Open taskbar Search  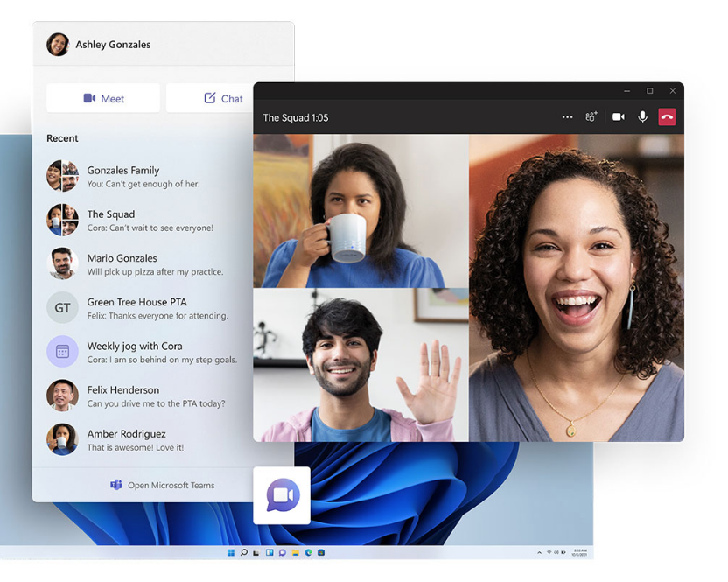[244, 552]
